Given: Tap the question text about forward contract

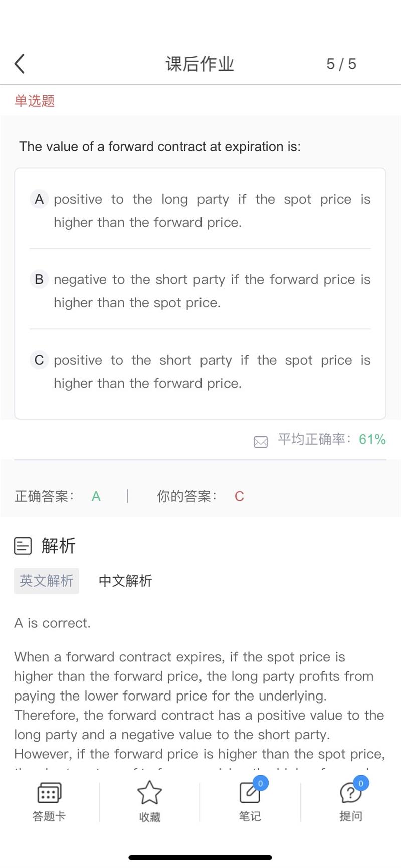Looking at the screenshot, I should [160, 146].
